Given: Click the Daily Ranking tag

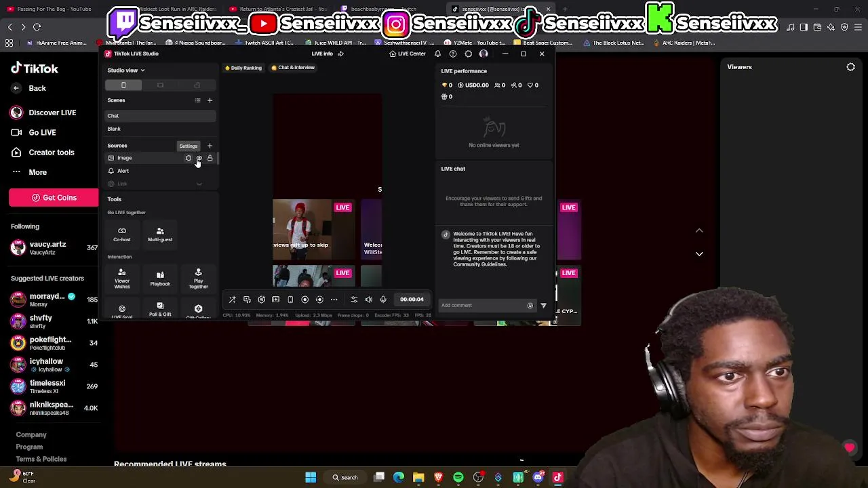Looking at the screenshot, I should [x=243, y=68].
